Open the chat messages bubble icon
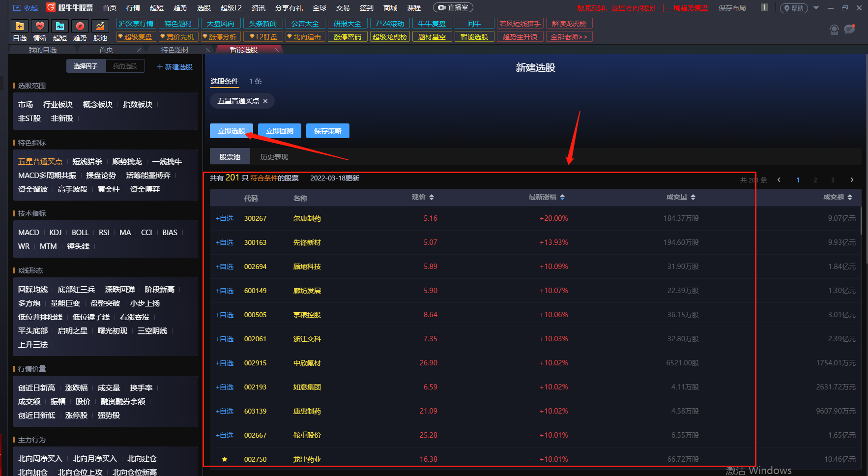 coord(850,30)
